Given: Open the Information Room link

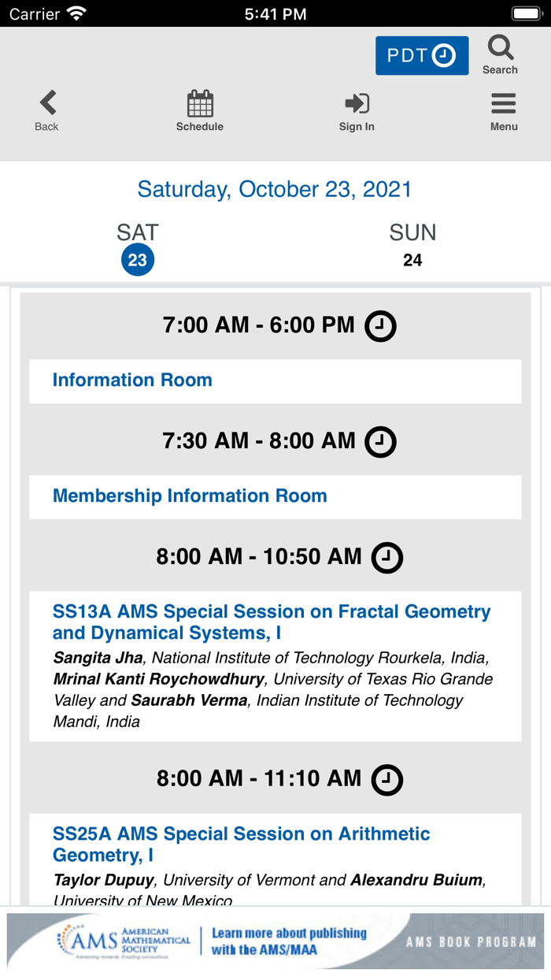Looking at the screenshot, I should pos(132,380).
